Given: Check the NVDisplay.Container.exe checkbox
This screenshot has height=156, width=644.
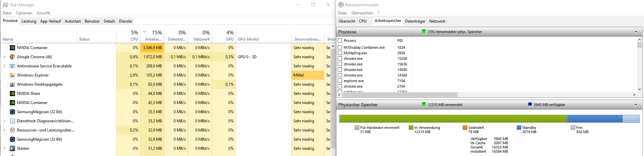Looking at the screenshot, I should click(x=340, y=47).
